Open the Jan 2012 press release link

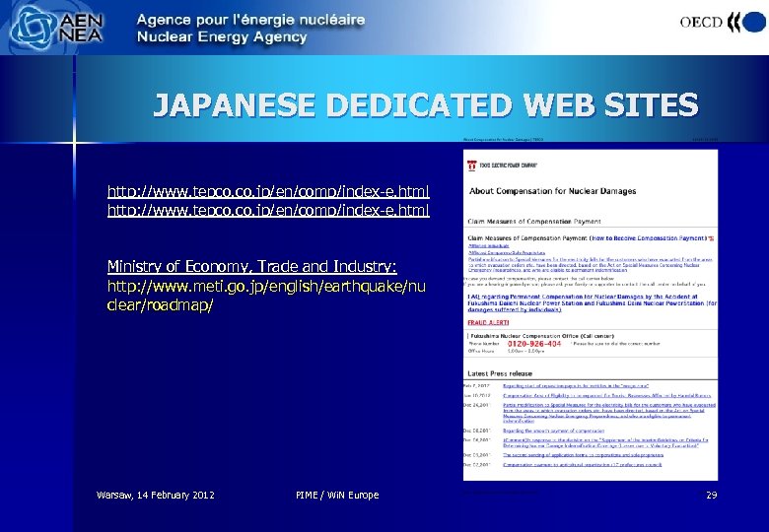tap(606, 395)
